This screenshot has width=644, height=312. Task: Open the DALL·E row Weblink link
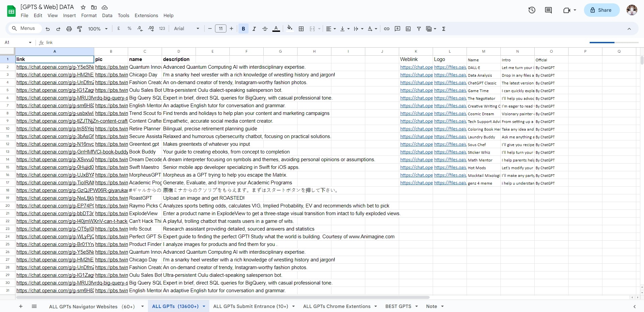[416, 67]
